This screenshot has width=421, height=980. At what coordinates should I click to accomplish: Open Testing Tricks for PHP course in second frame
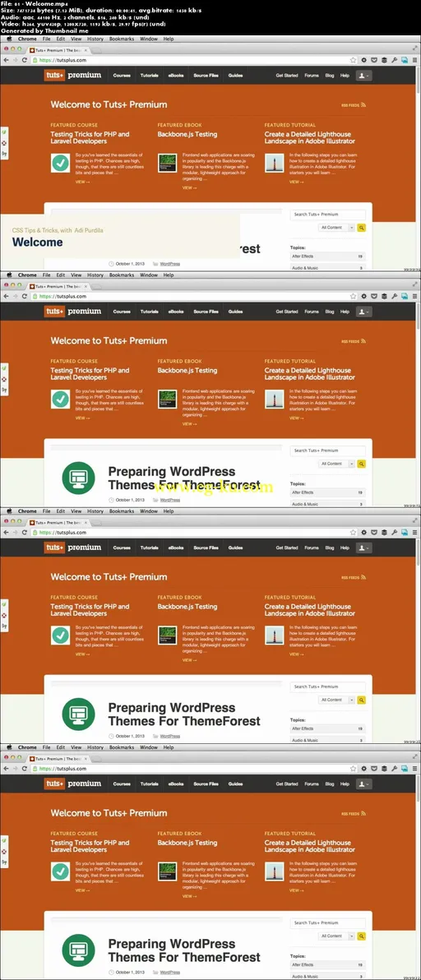(90, 374)
